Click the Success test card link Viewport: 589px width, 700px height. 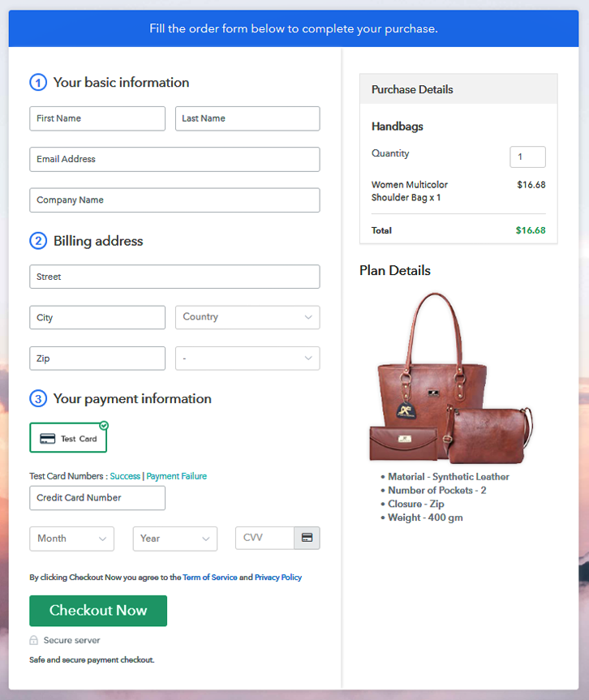pyautogui.click(x=125, y=476)
